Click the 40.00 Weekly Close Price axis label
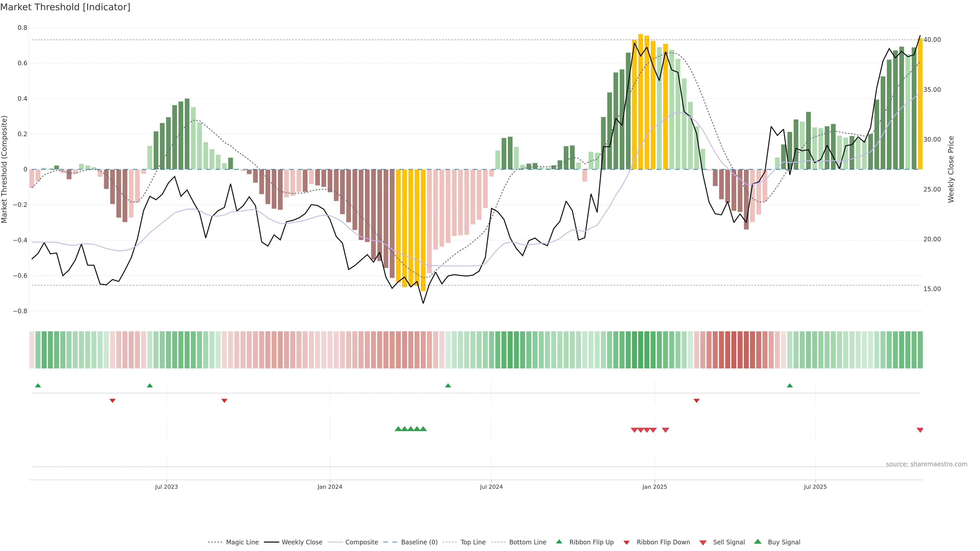 click(x=932, y=40)
